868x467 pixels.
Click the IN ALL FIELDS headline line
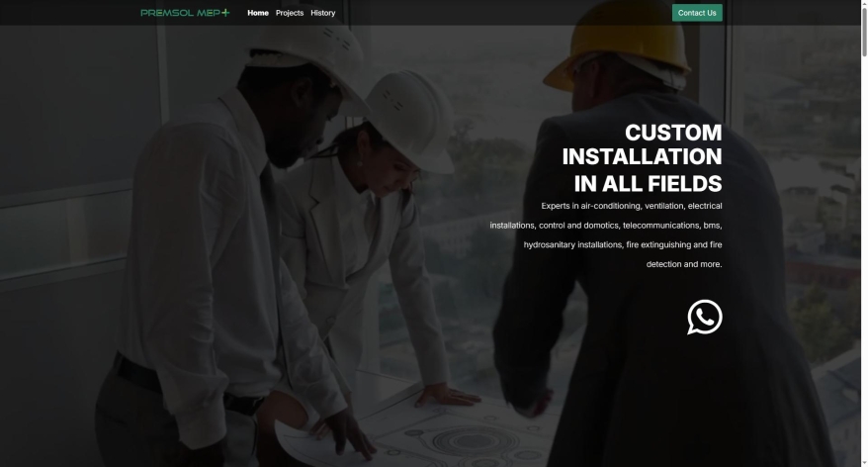[648, 183]
